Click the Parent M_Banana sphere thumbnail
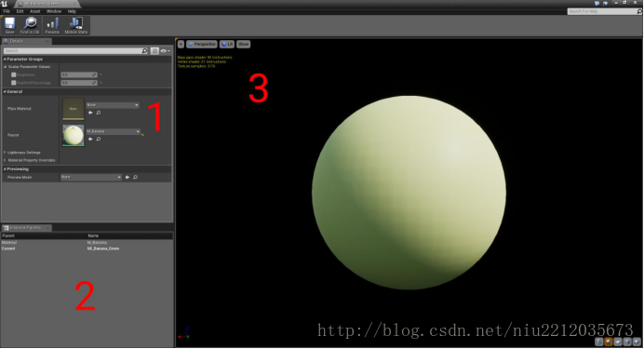Image resolution: width=644 pixels, height=349 pixels. pyautogui.click(x=74, y=136)
